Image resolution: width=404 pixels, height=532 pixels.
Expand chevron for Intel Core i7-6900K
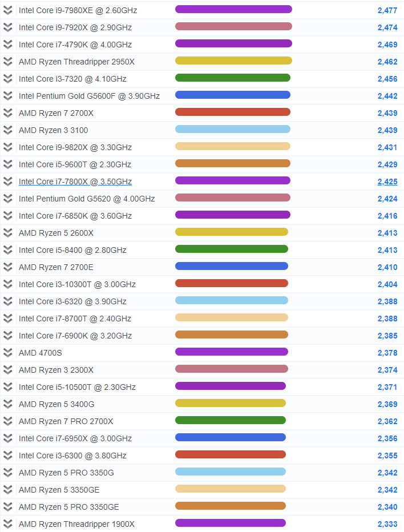click(x=8, y=336)
